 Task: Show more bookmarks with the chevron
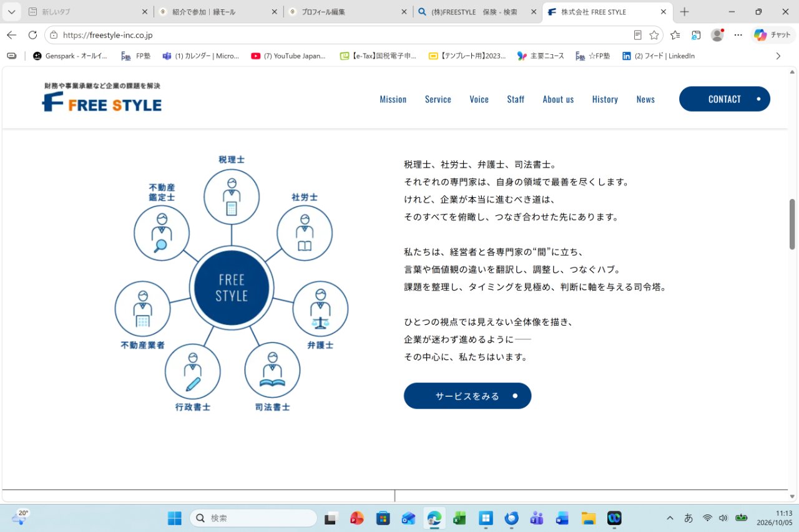click(x=778, y=56)
